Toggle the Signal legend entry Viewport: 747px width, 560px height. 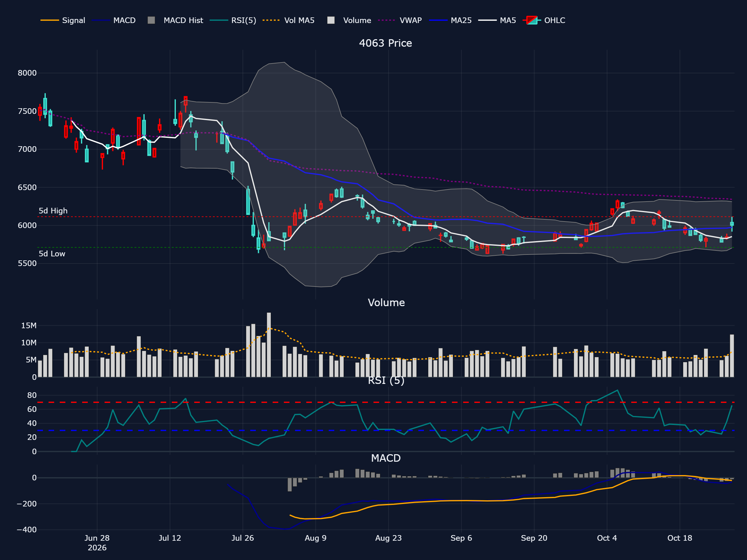click(x=63, y=20)
